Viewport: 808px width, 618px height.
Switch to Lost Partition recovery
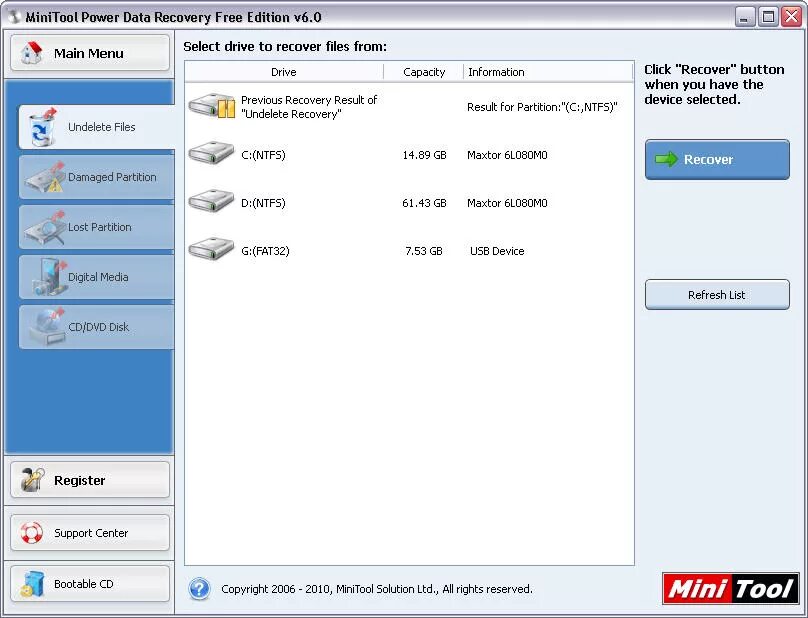97,227
